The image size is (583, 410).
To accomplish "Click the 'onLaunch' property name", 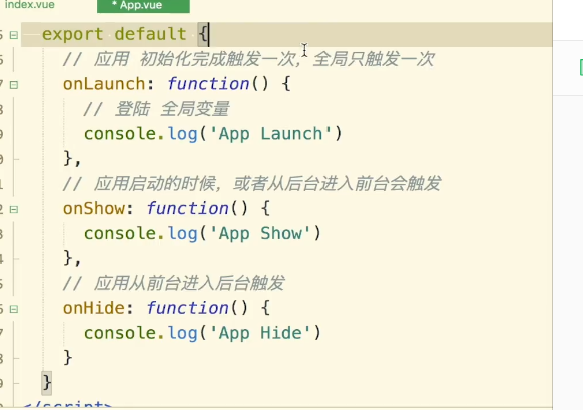I will point(104,84).
